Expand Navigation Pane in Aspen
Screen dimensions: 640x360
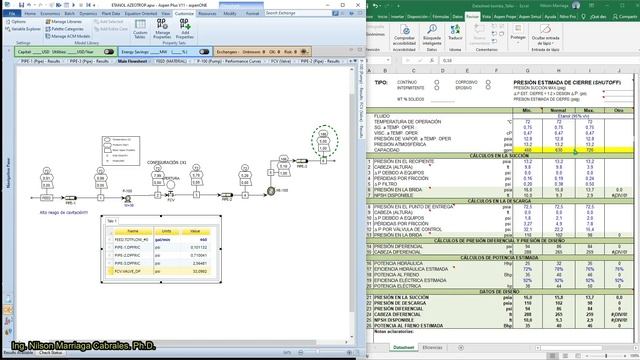(8, 173)
